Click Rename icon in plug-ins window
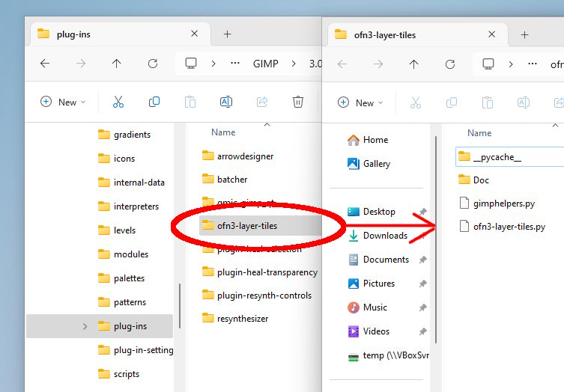The image size is (564, 392). (226, 102)
